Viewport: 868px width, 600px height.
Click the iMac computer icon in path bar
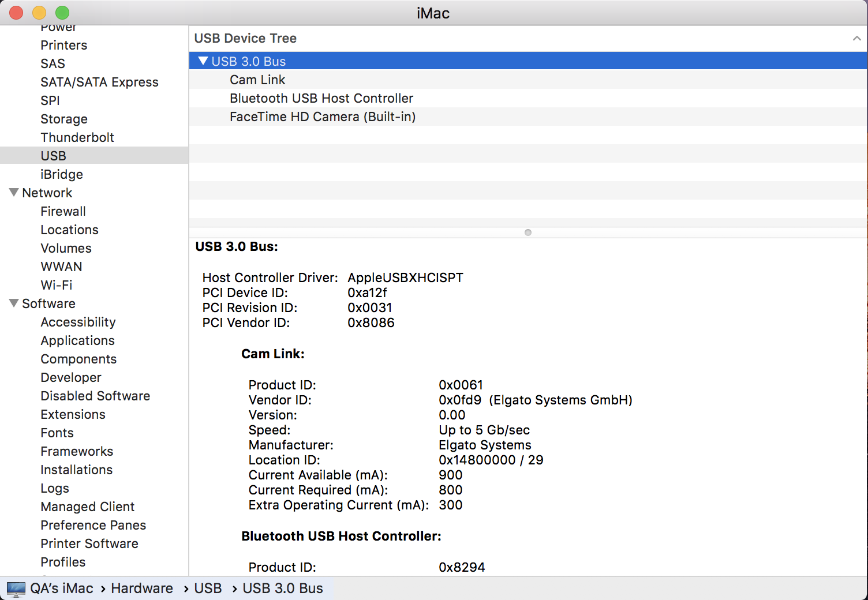coord(16,588)
